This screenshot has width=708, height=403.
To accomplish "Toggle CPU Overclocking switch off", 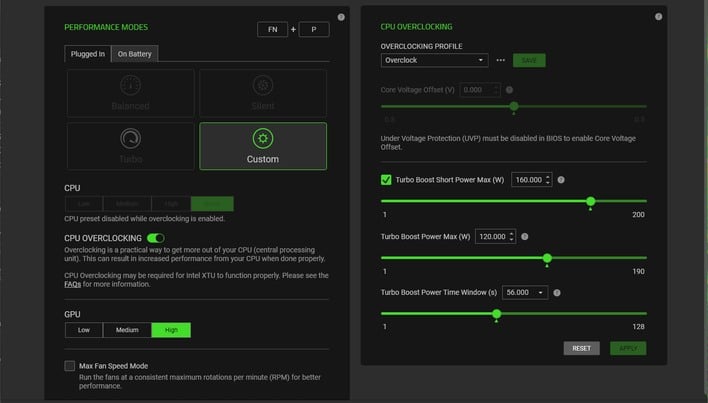I will pyautogui.click(x=156, y=238).
